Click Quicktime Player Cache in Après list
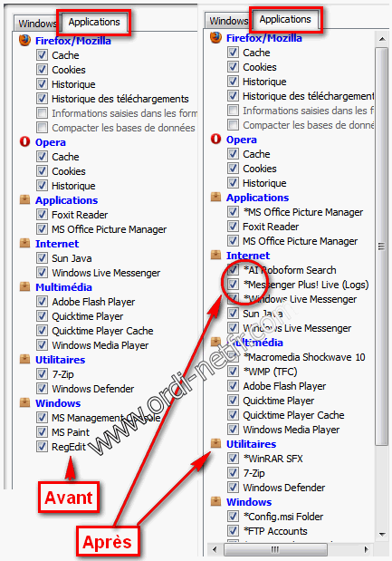Screen dimensions: 392x561 [293, 415]
